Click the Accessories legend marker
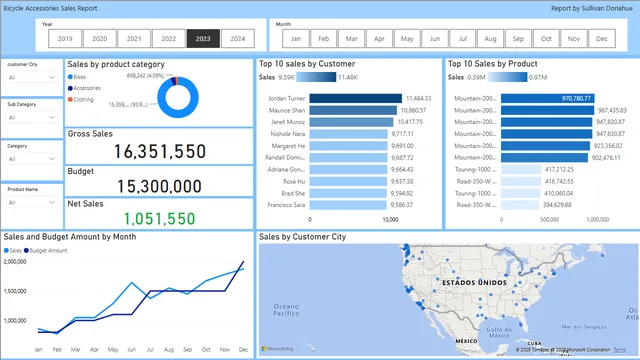Viewport: 640px width, 360px height. (x=70, y=88)
